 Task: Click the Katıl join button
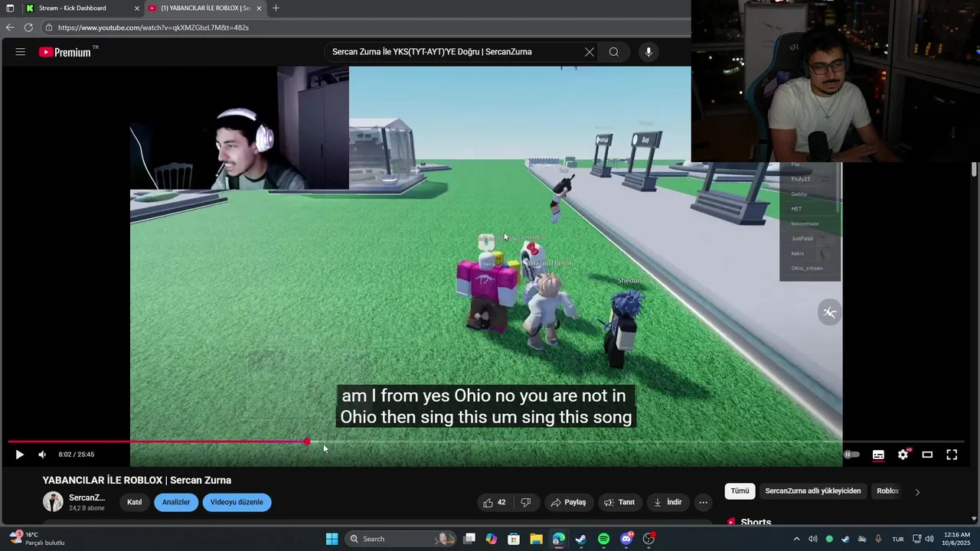(135, 502)
